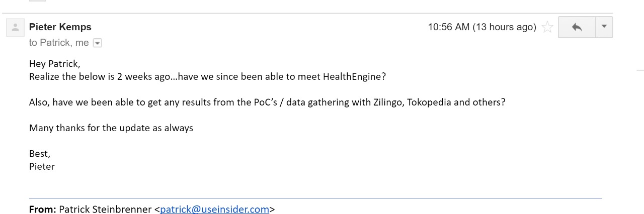Star the message from Pieter Kemps
Image resolution: width=644 pixels, height=214 pixels.
click(547, 28)
